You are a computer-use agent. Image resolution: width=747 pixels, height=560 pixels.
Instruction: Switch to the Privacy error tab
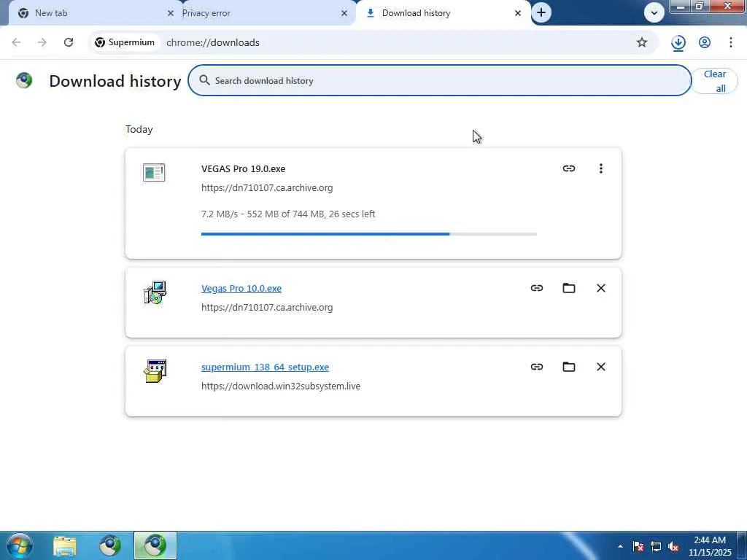click(x=258, y=13)
